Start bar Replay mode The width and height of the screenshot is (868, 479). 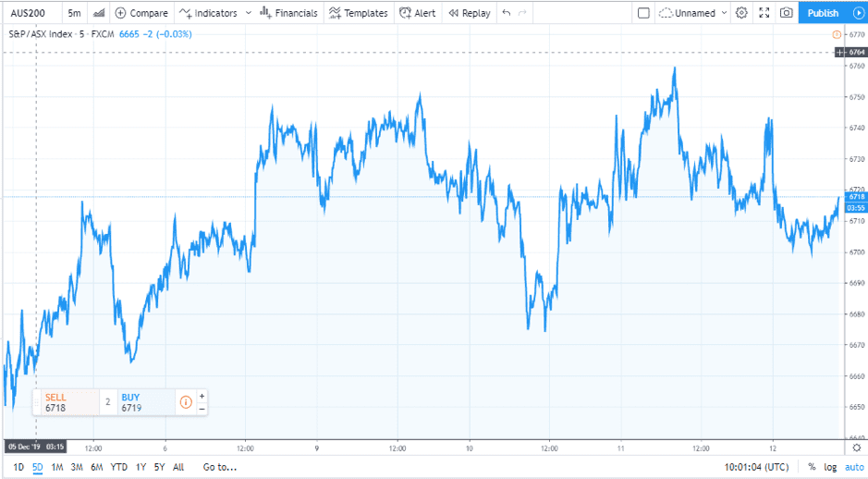click(469, 13)
